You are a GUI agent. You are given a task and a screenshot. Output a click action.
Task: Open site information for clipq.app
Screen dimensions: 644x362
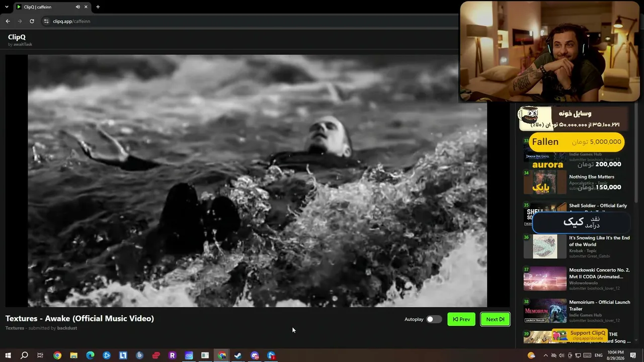coord(46,21)
